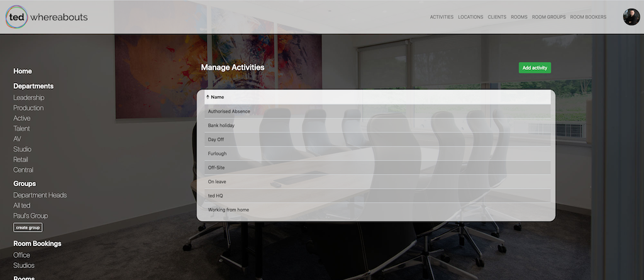644x280 pixels.
Task: Click the ted whereabouts logo
Action: (47, 17)
